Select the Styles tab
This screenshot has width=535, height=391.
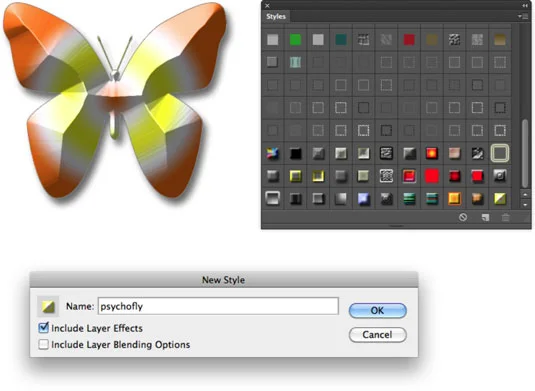tap(276, 16)
